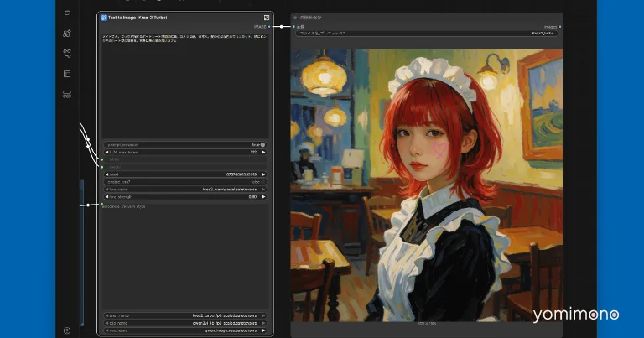Click the images output port on the save node

pyautogui.click(x=560, y=27)
